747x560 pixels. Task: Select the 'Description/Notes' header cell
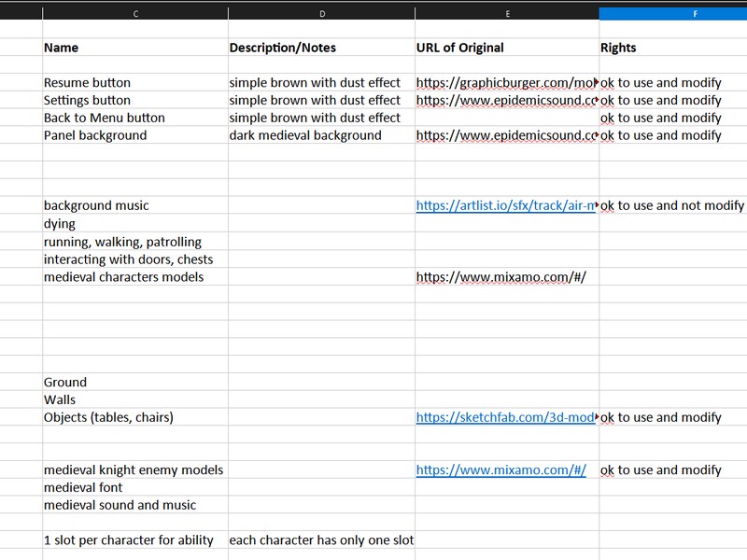tap(282, 48)
